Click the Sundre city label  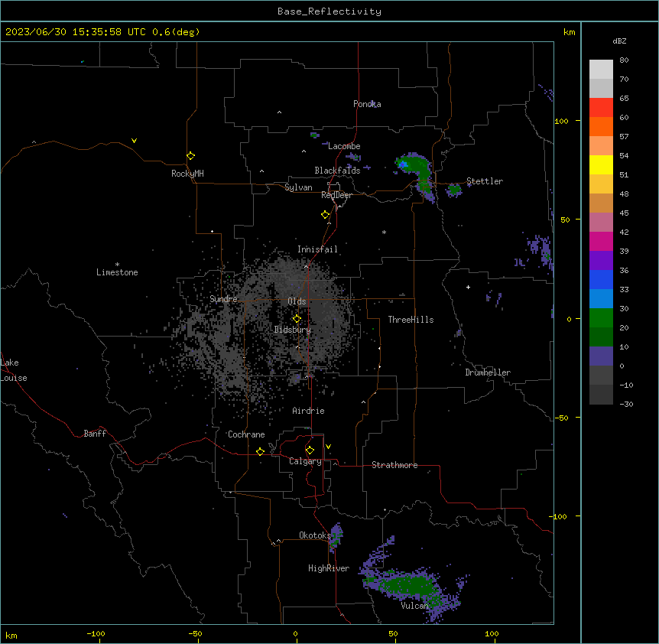coord(223,299)
